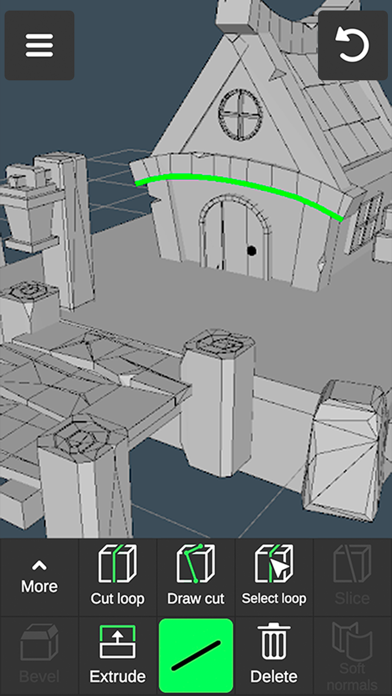Open the hamburger menu
Viewport: 392px width, 696px height.
tap(40, 45)
